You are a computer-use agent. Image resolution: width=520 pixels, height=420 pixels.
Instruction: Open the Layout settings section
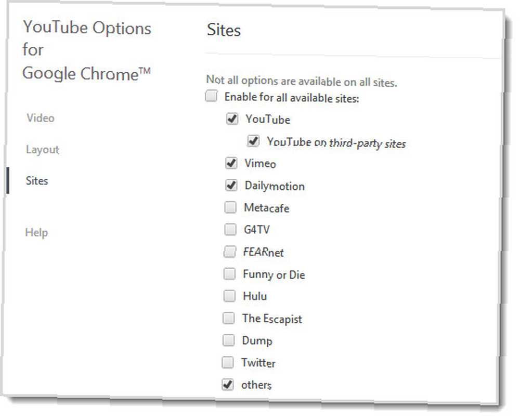click(43, 150)
